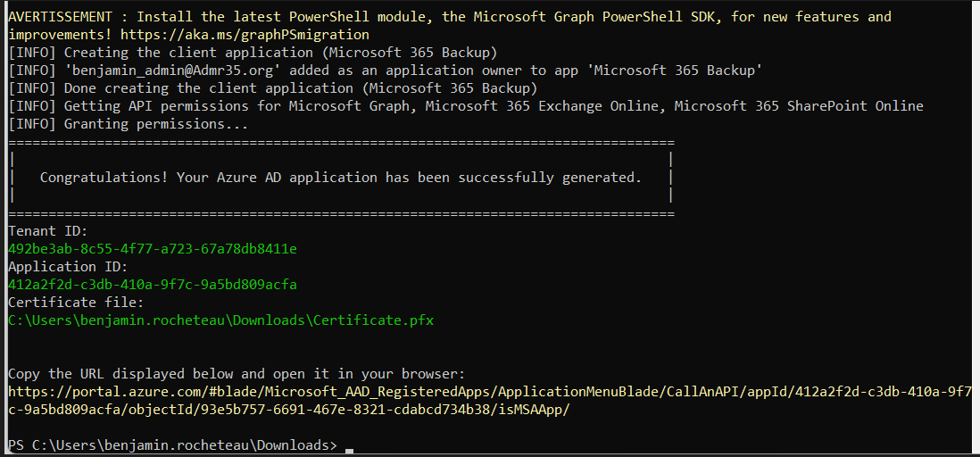This screenshot has height=457, width=980.
Task: Click the 'Getting API permissions' info line
Action: [x=466, y=106]
